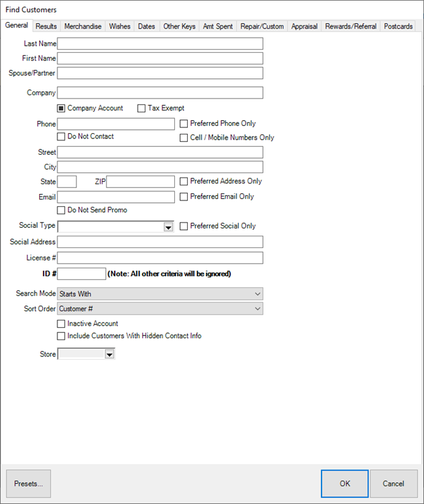Click the Cancel button
Viewport: 424px width, 504px height.
pyautogui.click(x=393, y=484)
